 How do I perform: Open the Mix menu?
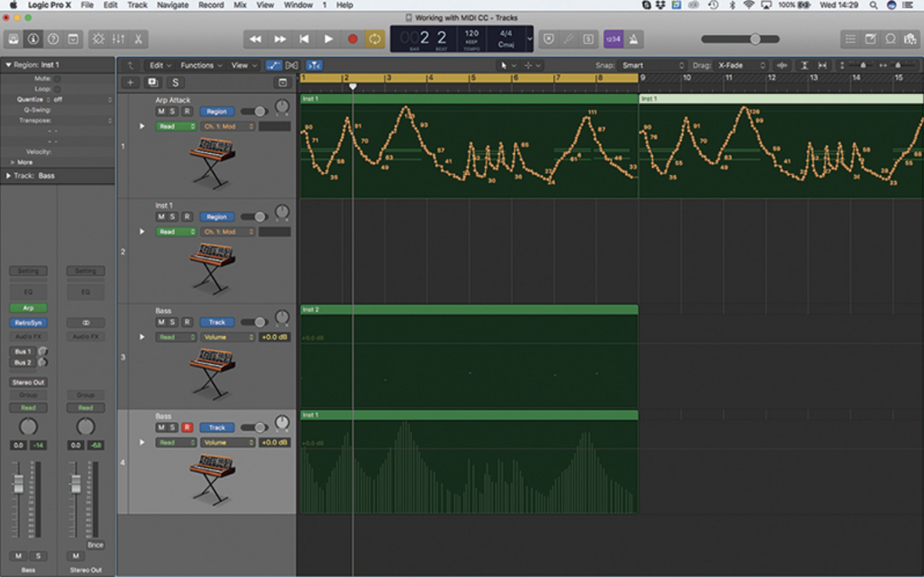(x=240, y=5)
